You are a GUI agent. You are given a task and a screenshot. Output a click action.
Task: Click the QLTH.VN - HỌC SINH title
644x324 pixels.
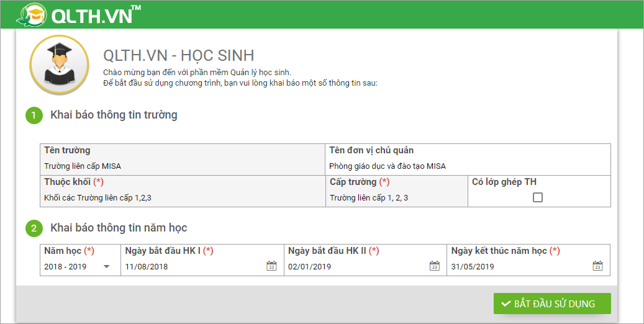point(178,55)
